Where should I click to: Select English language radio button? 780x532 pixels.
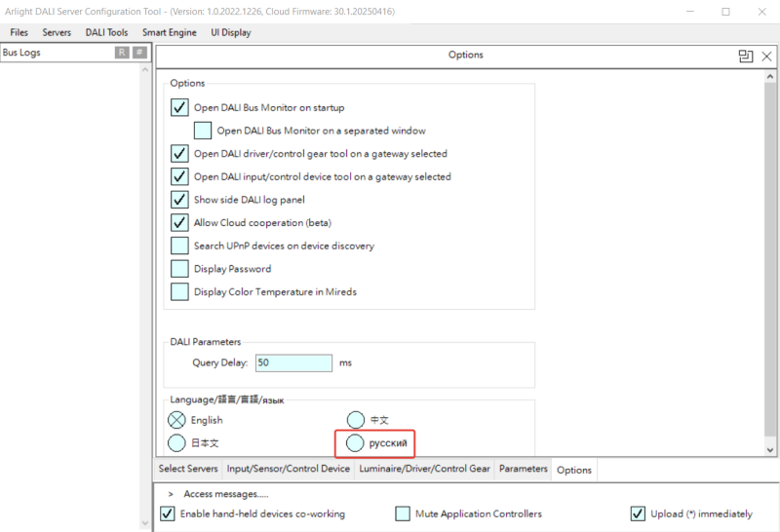176,420
